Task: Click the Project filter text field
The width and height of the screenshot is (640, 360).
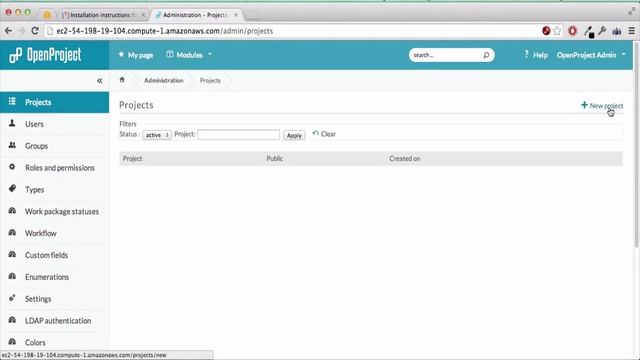Action: click(x=239, y=135)
